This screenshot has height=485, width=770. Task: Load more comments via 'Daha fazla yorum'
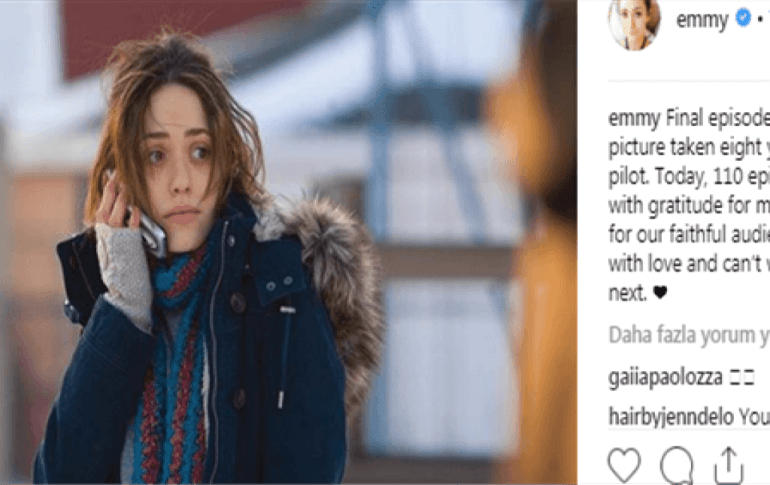coord(688,336)
